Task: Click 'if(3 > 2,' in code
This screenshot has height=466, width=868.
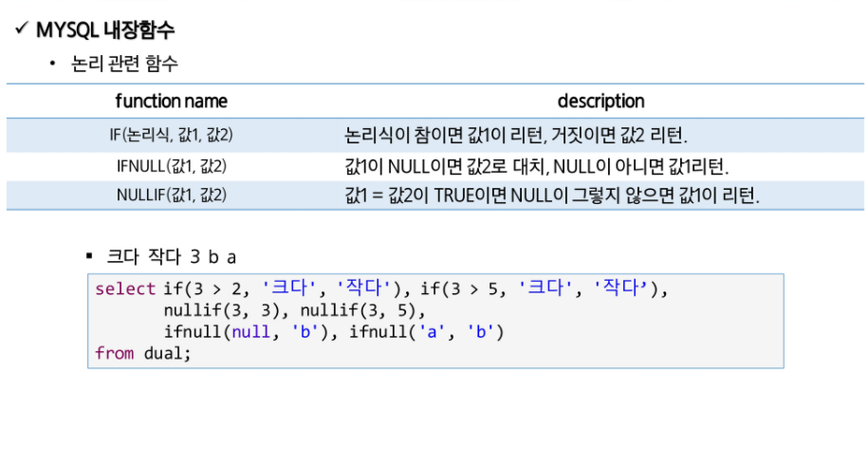Action: click(x=207, y=289)
